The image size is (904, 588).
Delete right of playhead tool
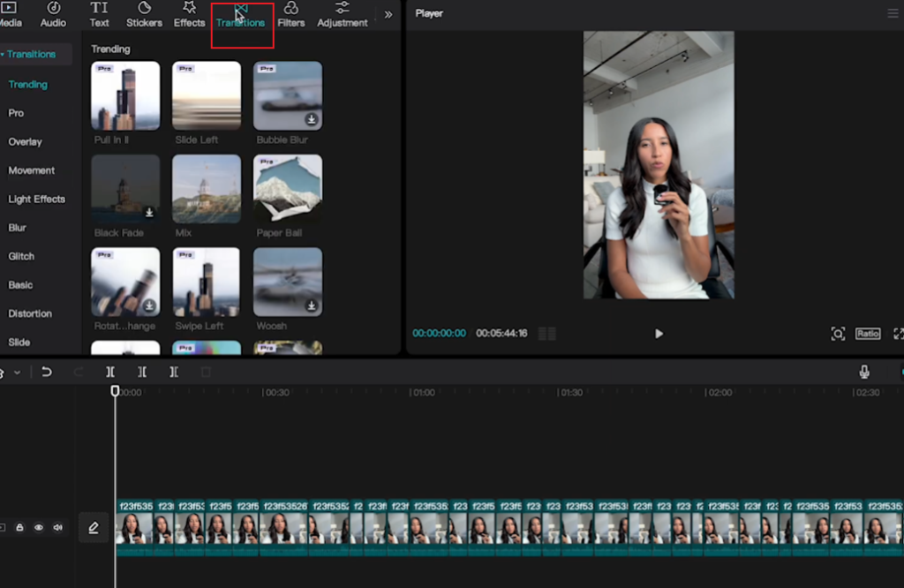click(174, 373)
